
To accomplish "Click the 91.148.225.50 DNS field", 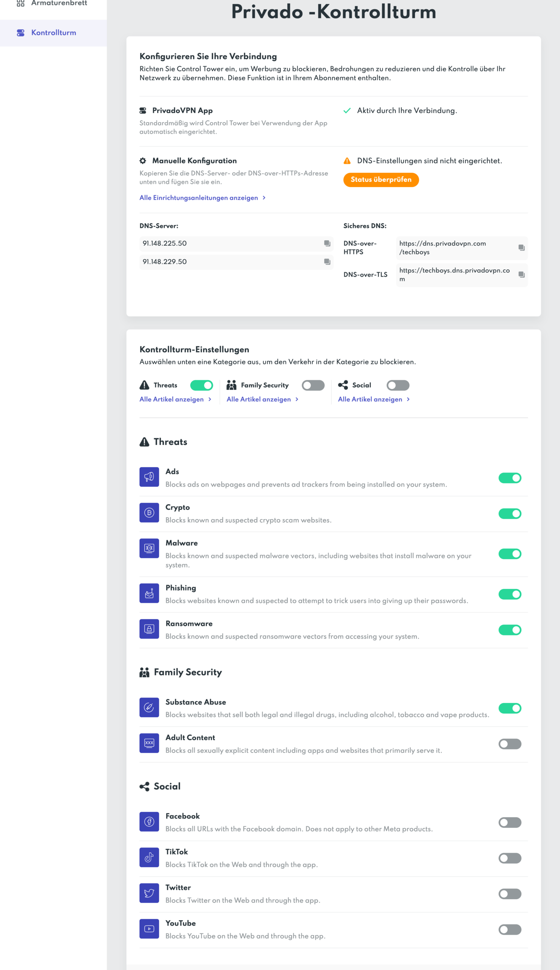I will [236, 244].
